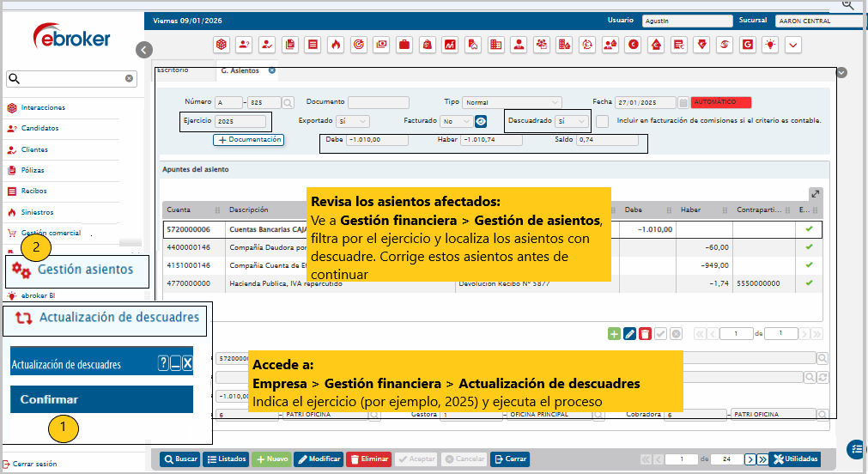
Task: Click the lightbulb icon in top toolbar
Action: (x=771, y=44)
